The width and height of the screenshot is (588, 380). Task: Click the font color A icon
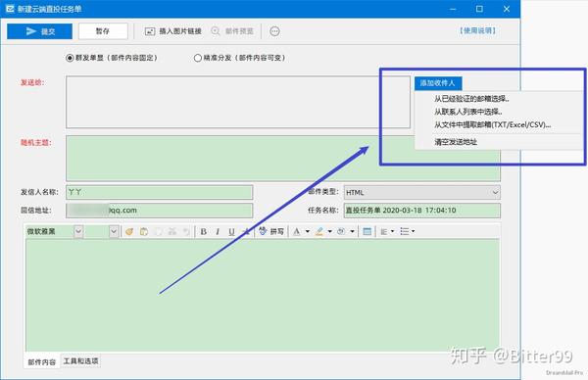click(297, 231)
